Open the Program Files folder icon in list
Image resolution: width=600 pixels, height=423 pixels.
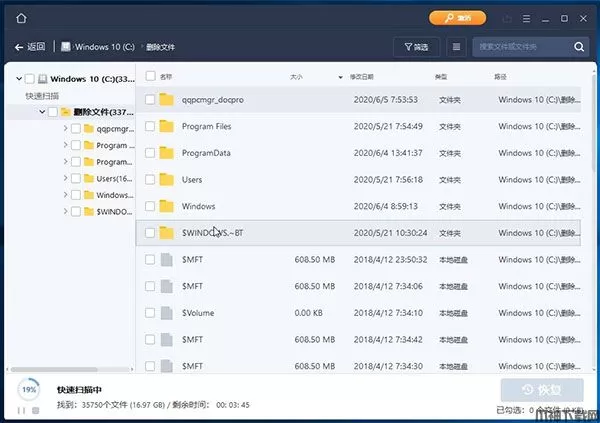[166, 126]
